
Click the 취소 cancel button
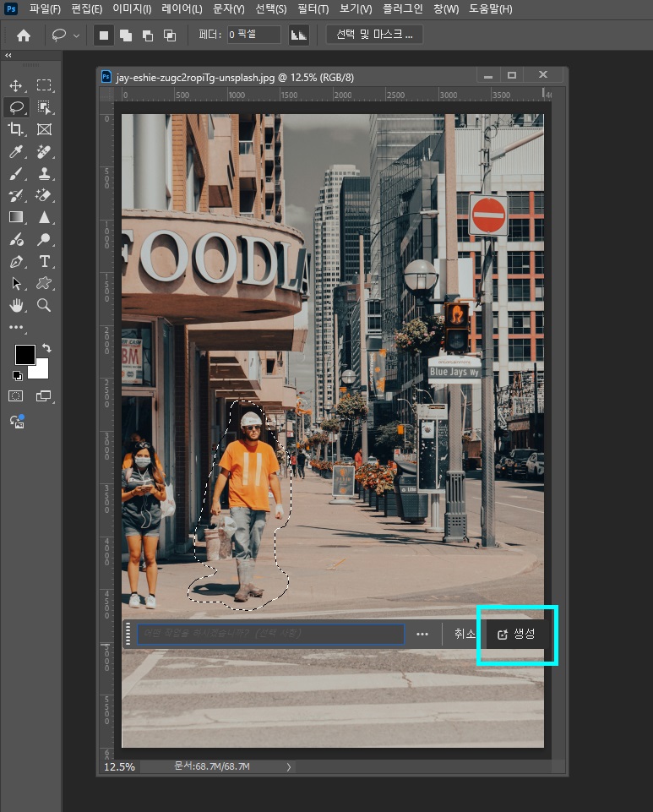pyautogui.click(x=465, y=634)
